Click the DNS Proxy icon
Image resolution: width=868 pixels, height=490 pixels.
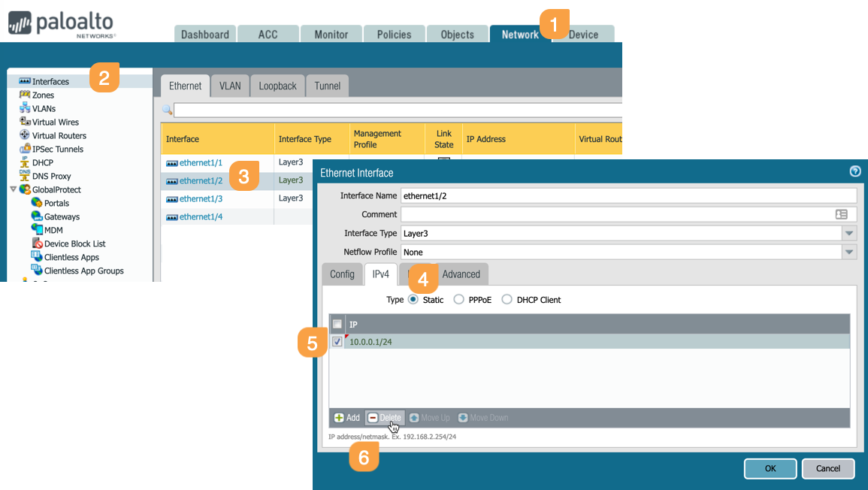pos(24,176)
